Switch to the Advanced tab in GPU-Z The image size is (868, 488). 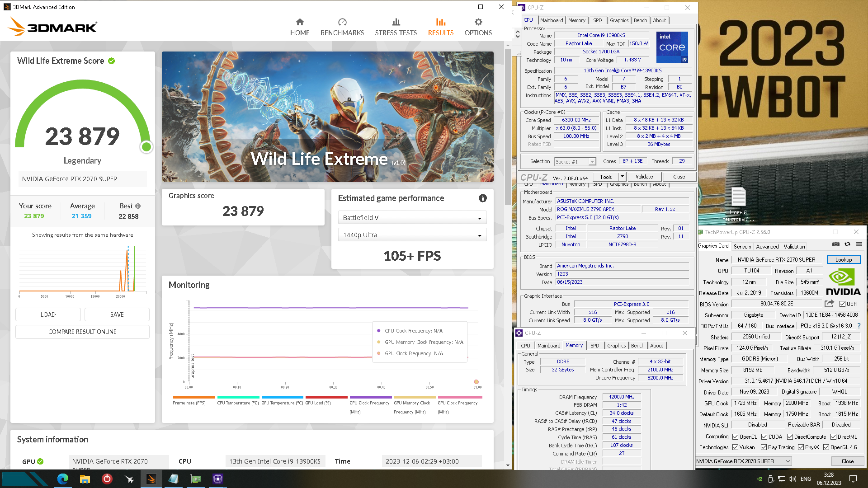[x=767, y=247]
